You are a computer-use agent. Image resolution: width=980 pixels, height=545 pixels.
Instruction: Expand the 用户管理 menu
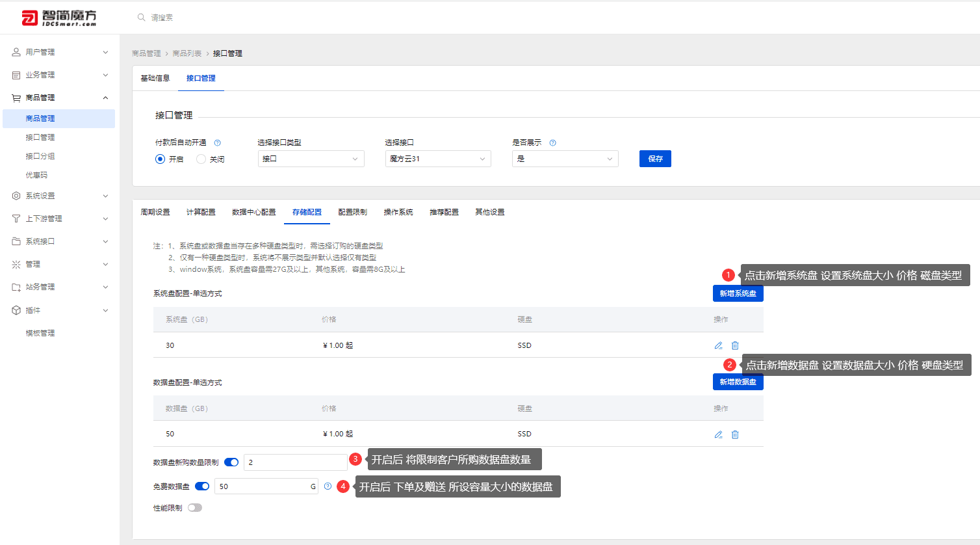point(105,52)
